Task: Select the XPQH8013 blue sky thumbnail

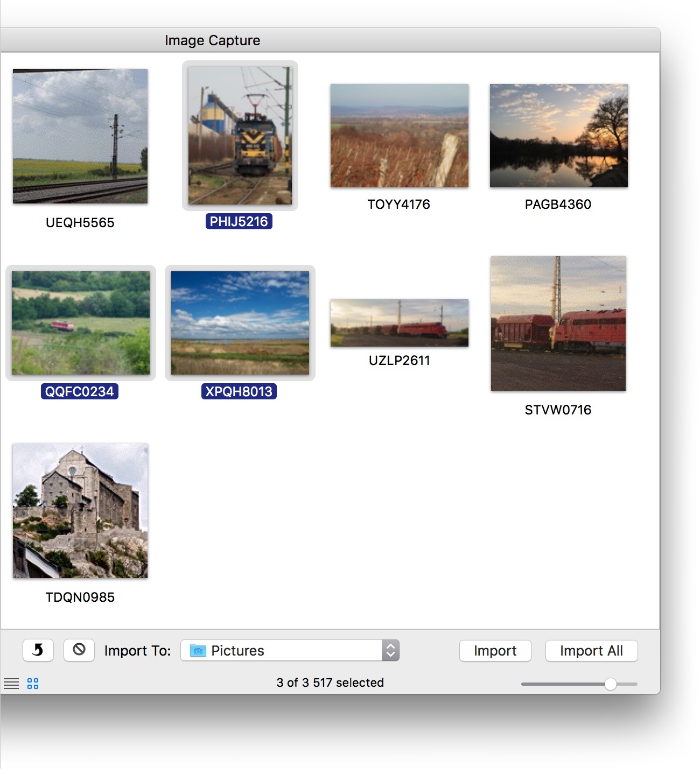Action: pos(240,323)
